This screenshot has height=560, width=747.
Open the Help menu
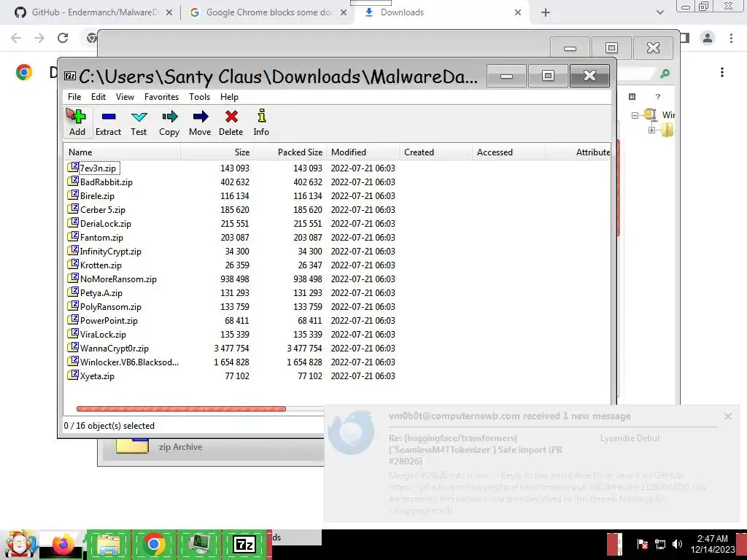229,97
